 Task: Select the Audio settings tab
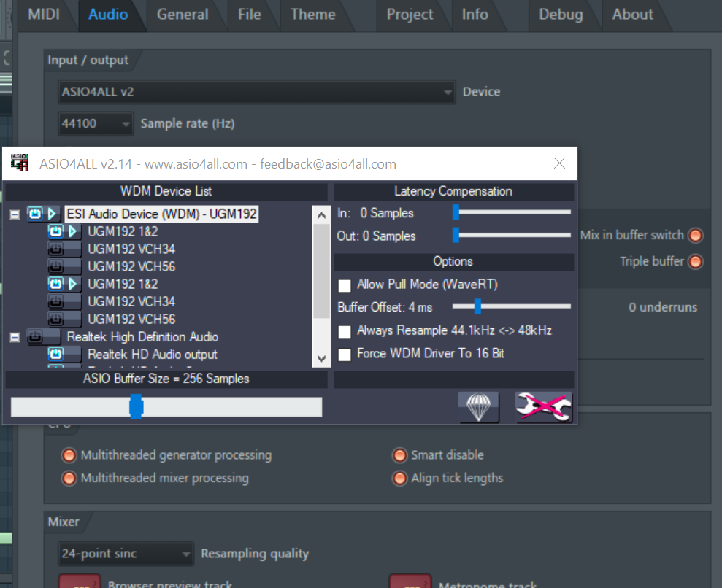coord(108,15)
